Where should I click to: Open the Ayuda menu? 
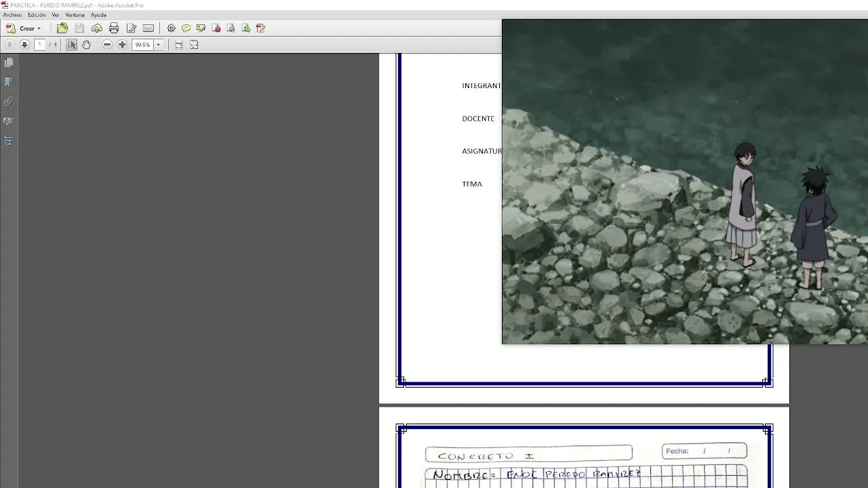[98, 15]
